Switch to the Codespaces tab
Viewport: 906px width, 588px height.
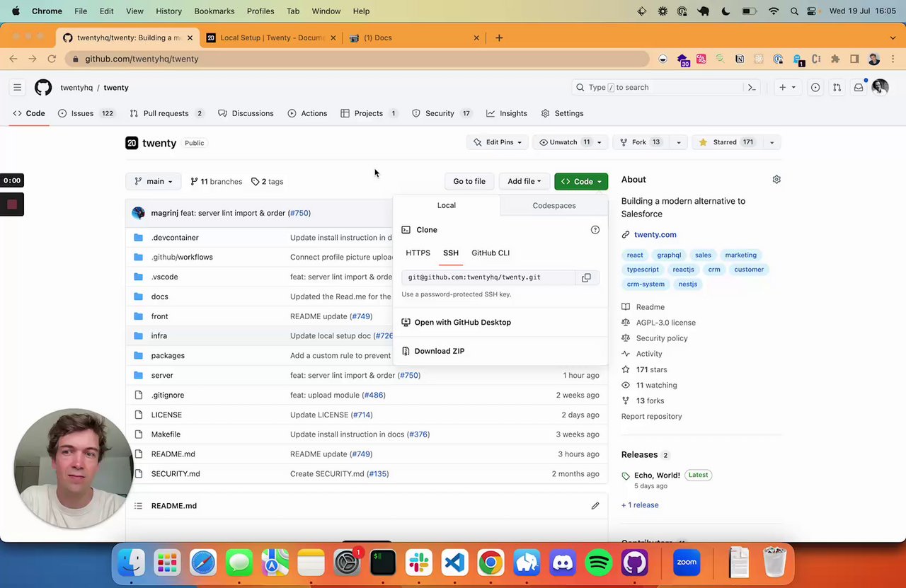point(554,205)
